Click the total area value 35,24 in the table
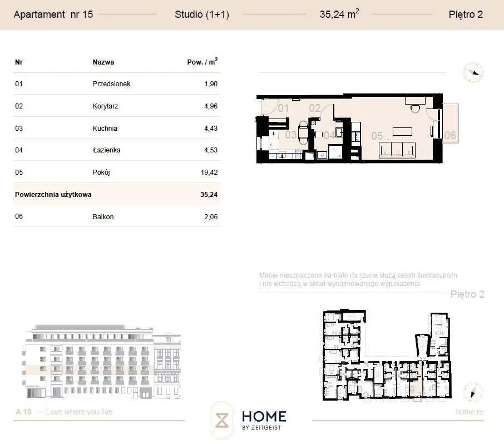 (209, 195)
